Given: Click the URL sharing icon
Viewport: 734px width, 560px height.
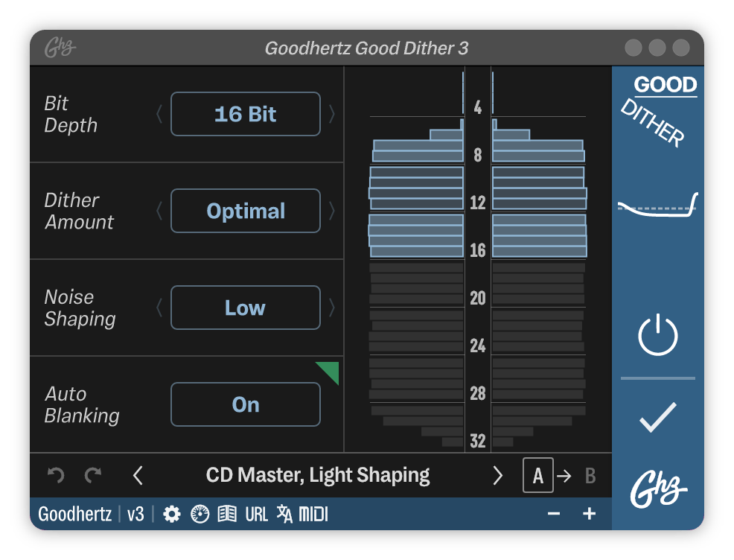Looking at the screenshot, I should point(256,514).
